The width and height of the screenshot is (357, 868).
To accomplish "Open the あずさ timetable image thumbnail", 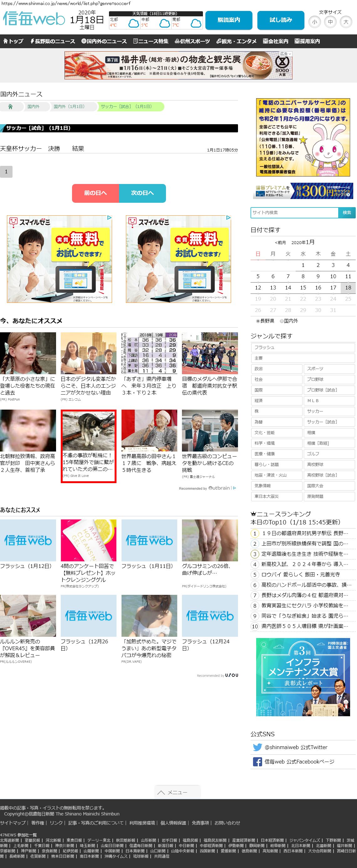I will point(149,353).
